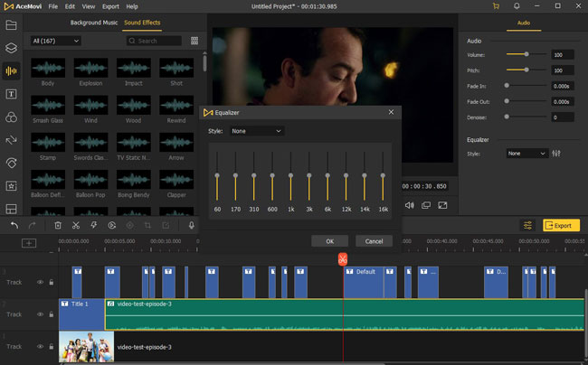Open the Filters overlapping circles sidebar icon

click(11, 117)
